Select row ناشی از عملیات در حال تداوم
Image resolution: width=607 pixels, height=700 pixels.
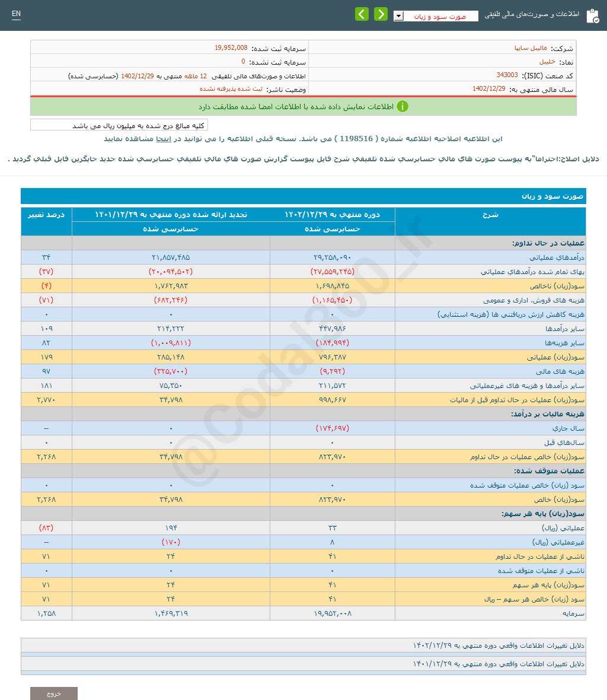coord(540,556)
